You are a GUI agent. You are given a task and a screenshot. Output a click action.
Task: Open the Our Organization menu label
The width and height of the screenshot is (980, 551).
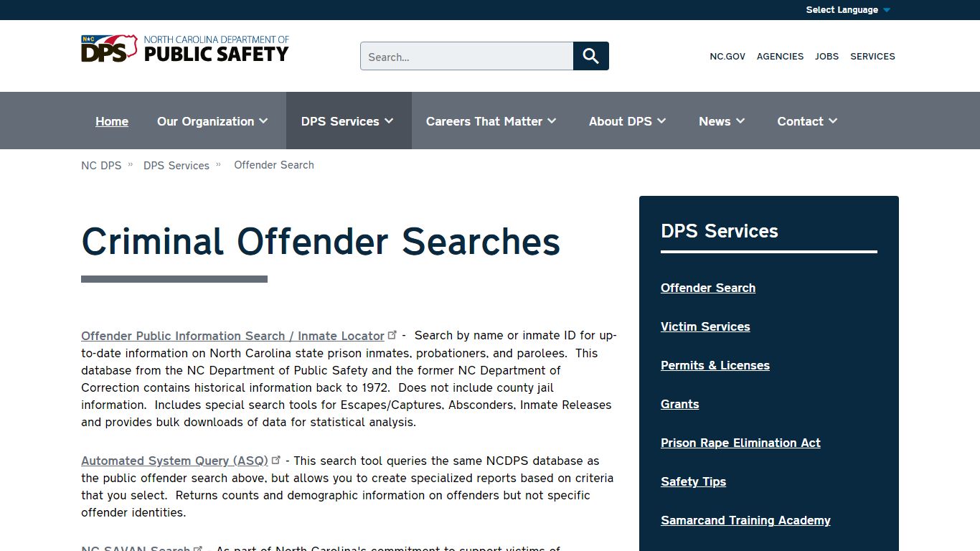206,121
